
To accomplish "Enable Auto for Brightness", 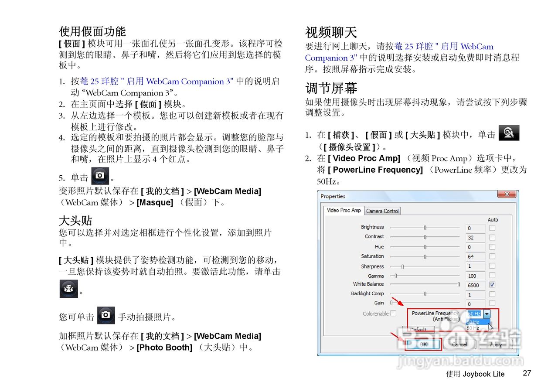I will click(493, 227).
